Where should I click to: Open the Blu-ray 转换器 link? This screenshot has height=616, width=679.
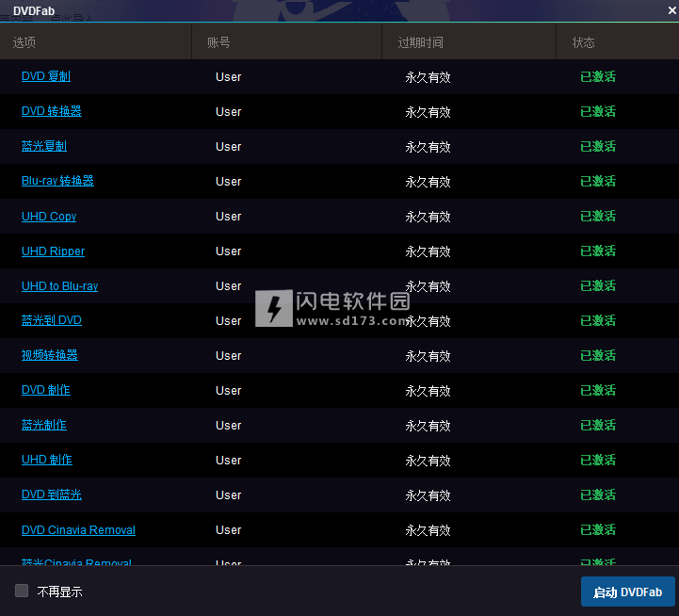point(57,181)
